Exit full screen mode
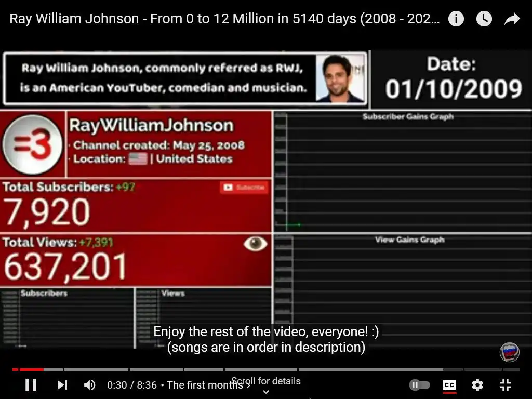The height and width of the screenshot is (399, 532). click(x=505, y=385)
